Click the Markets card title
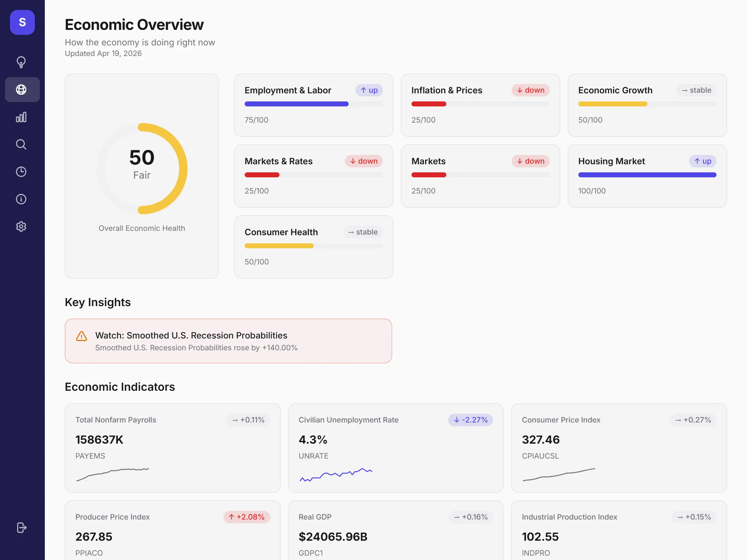 (428, 161)
